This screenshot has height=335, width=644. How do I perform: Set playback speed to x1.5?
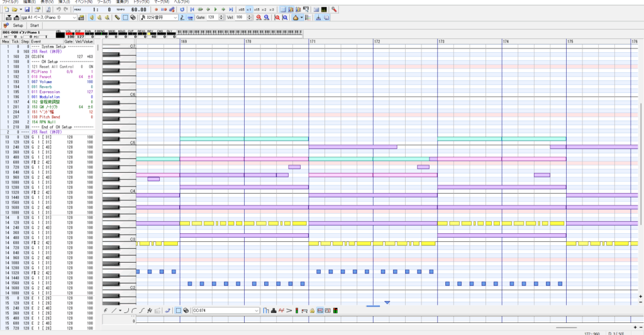(x=257, y=9)
